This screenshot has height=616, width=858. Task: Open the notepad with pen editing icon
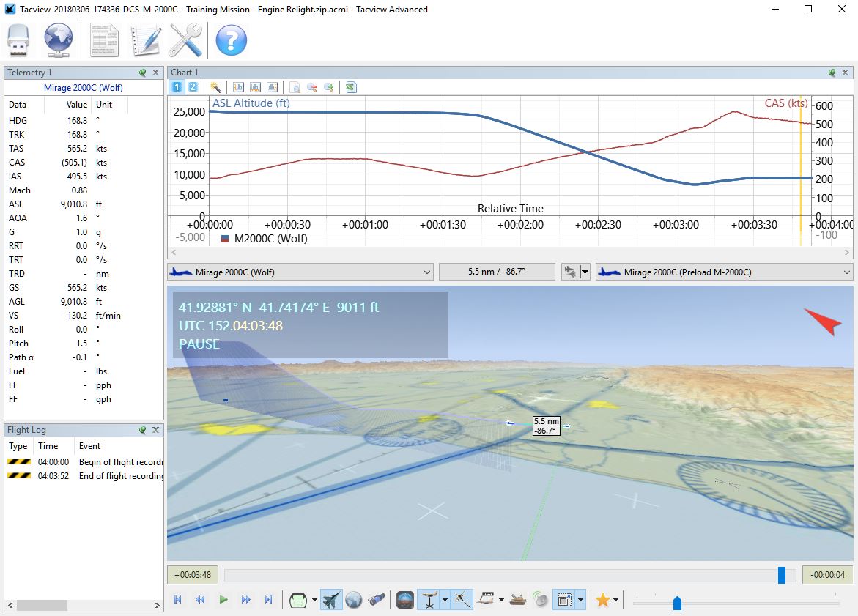tap(146, 40)
